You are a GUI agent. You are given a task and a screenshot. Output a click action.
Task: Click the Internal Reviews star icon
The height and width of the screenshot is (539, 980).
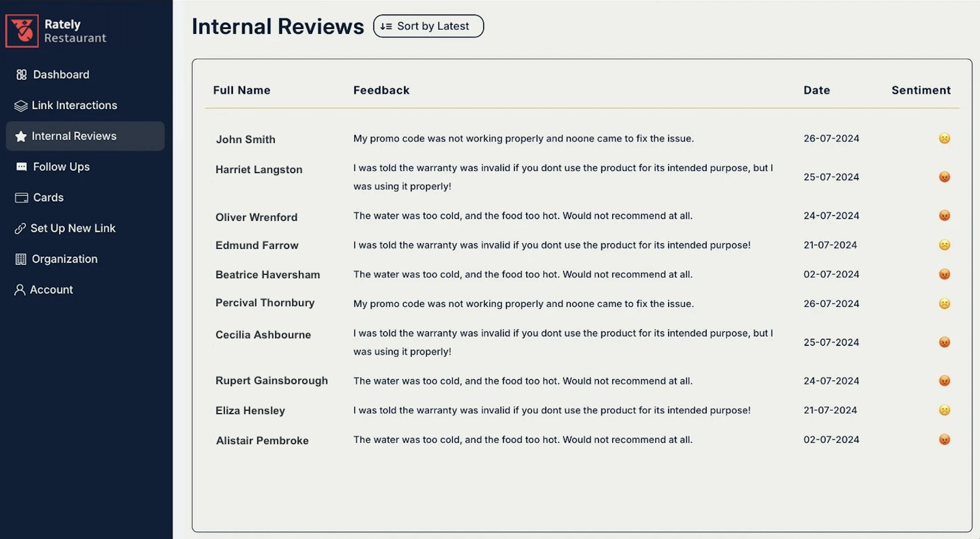click(x=21, y=136)
